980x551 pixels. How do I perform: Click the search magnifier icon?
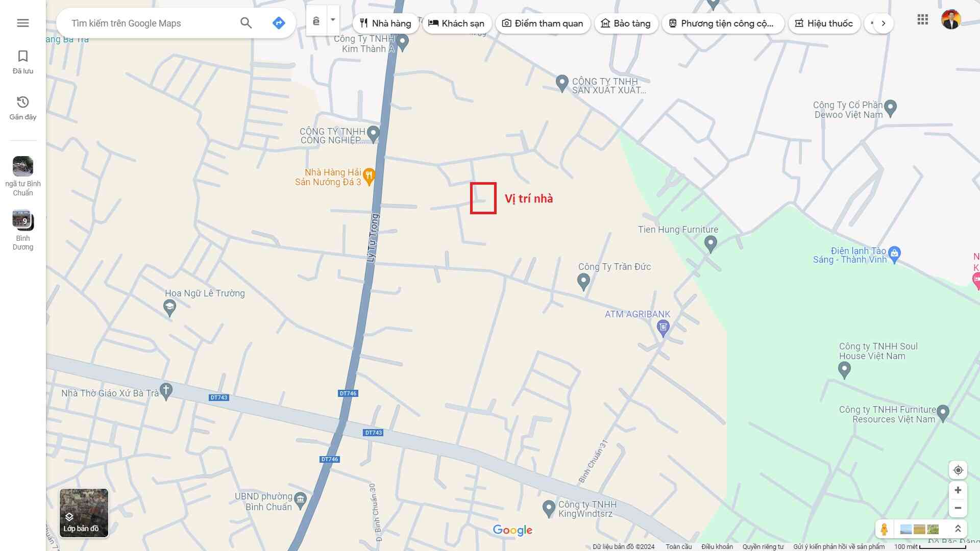(x=246, y=23)
